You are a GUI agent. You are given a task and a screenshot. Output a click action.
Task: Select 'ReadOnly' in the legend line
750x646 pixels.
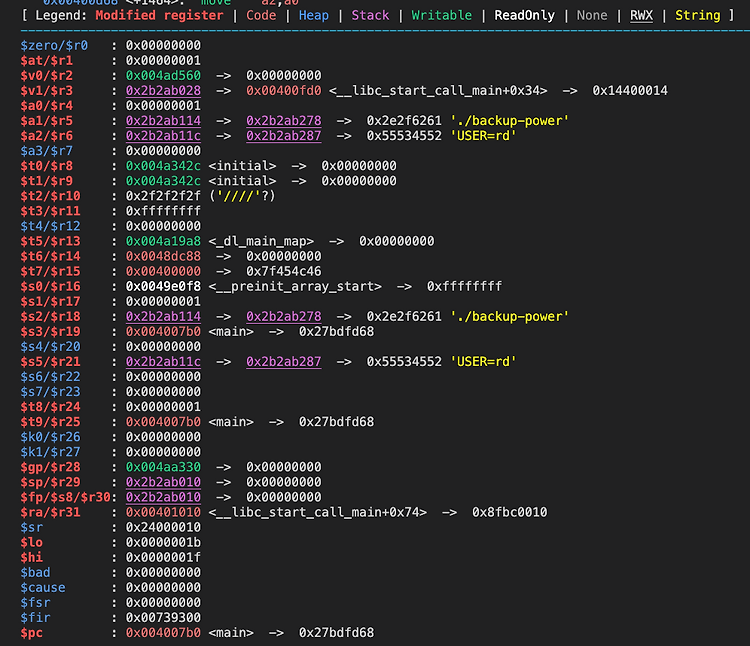(525, 15)
